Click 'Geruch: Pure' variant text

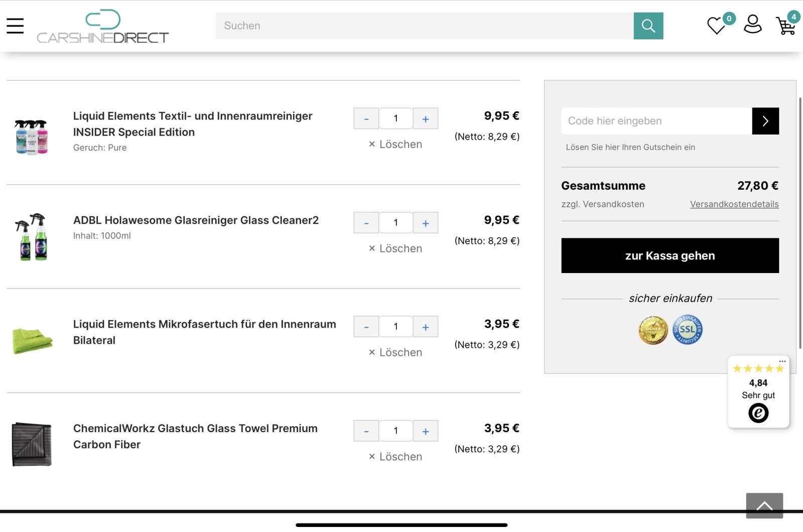[100, 148]
